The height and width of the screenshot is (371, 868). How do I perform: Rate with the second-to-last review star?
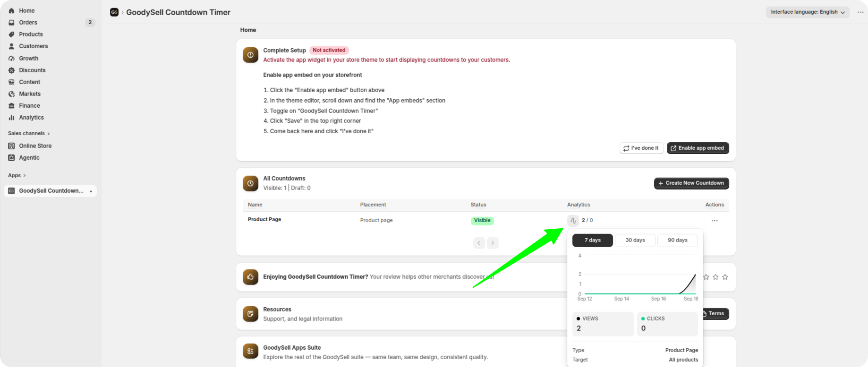pyautogui.click(x=715, y=277)
